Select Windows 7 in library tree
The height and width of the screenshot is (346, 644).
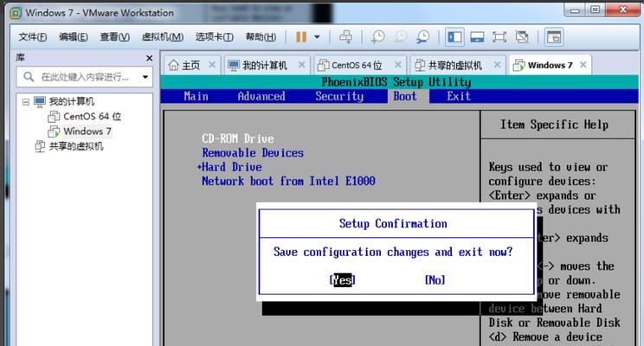(x=87, y=131)
